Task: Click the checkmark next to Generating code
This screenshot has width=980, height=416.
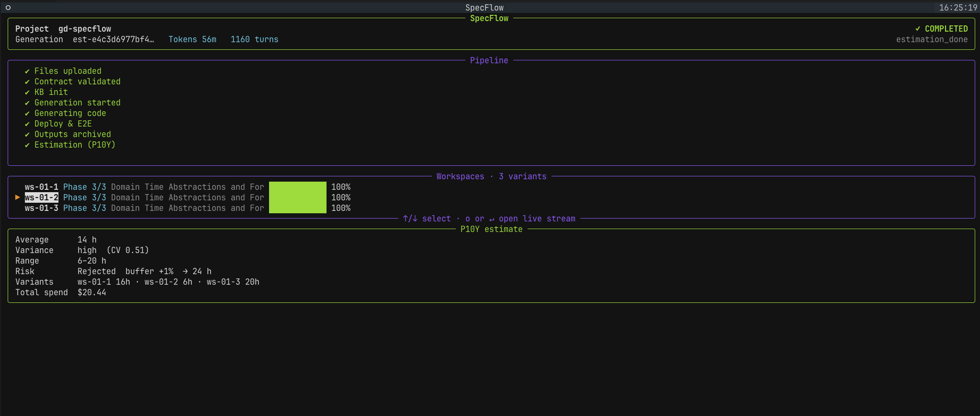Action: coord(27,114)
